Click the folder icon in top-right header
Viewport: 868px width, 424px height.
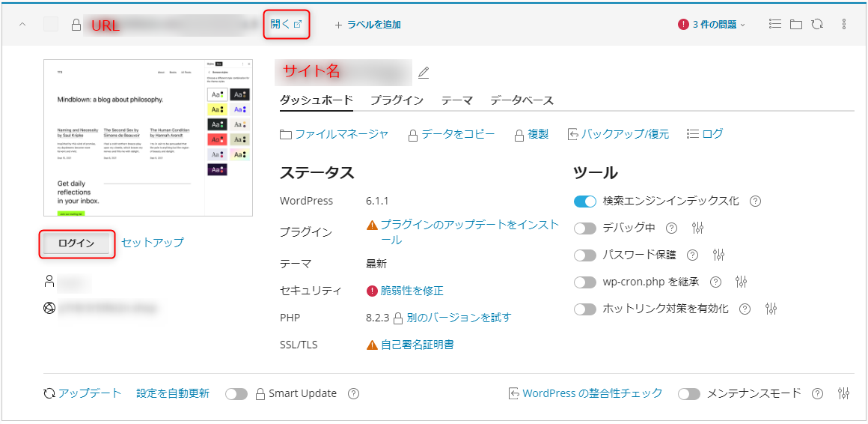click(796, 24)
